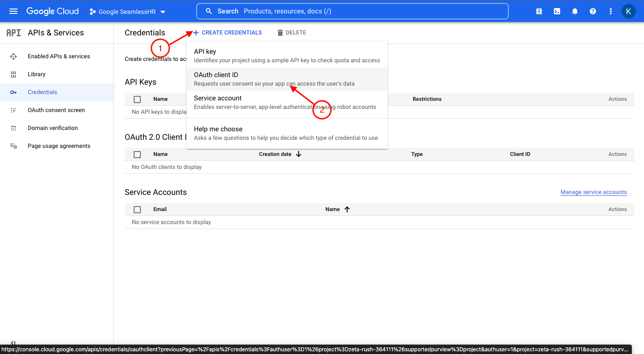The height and width of the screenshot is (354, 644).
Task: Open the Google SeamlessHR project selector
Action: (x=128, y=12)
